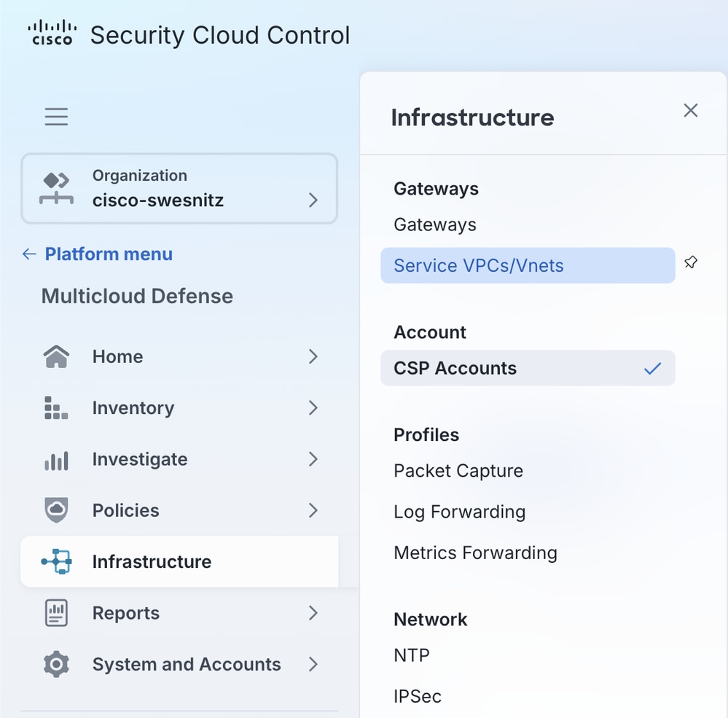
Task: Open System and Accounts menu item
Action: 179,664
